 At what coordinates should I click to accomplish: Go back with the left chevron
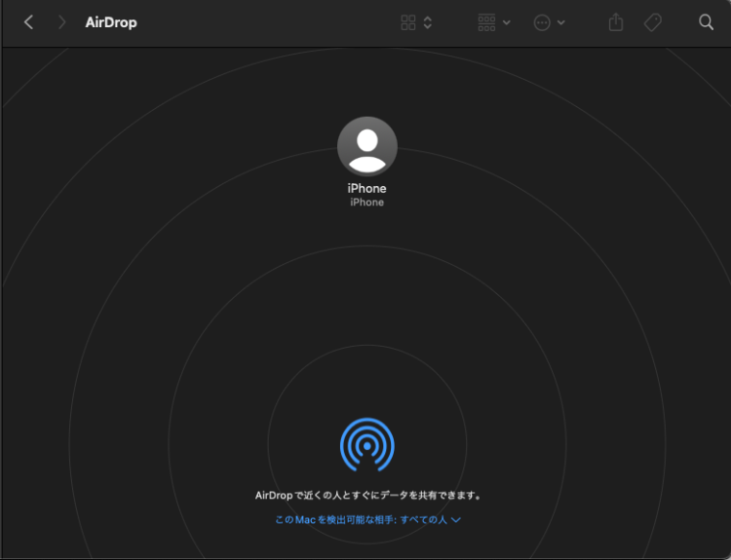coord(28,21)
